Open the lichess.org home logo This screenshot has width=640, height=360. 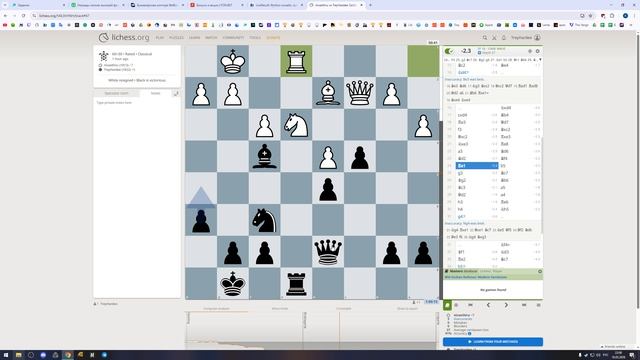click(x=124, y=38)
